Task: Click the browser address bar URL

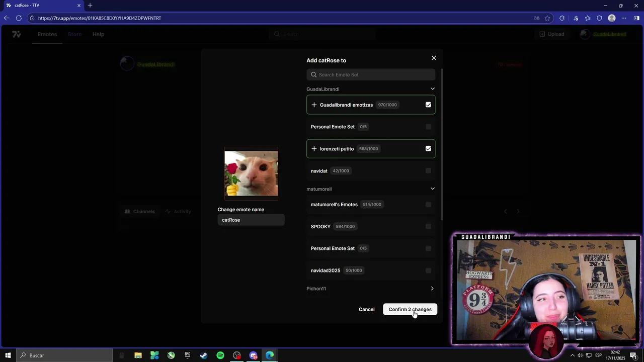Action: click(x=100, y=18)
